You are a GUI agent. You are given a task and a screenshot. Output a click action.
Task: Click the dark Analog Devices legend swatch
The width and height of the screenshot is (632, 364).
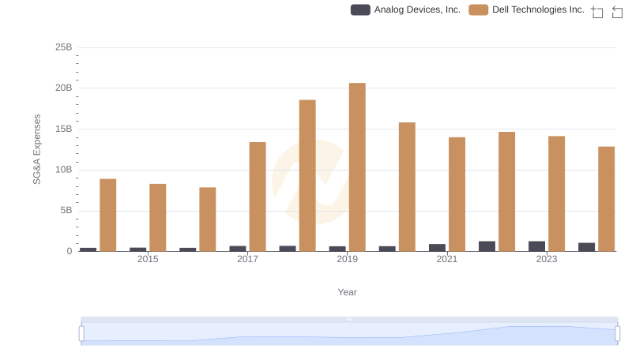(x=360, y=9)
